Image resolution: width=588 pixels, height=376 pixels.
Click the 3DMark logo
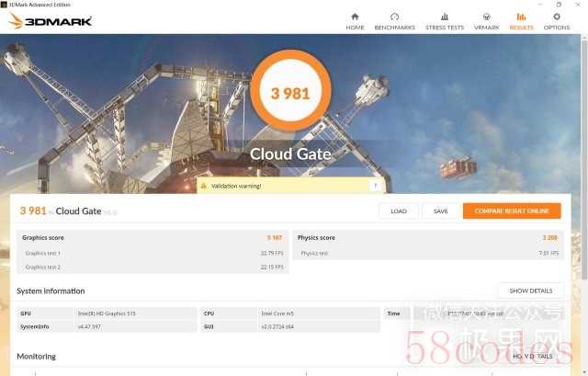51,20
